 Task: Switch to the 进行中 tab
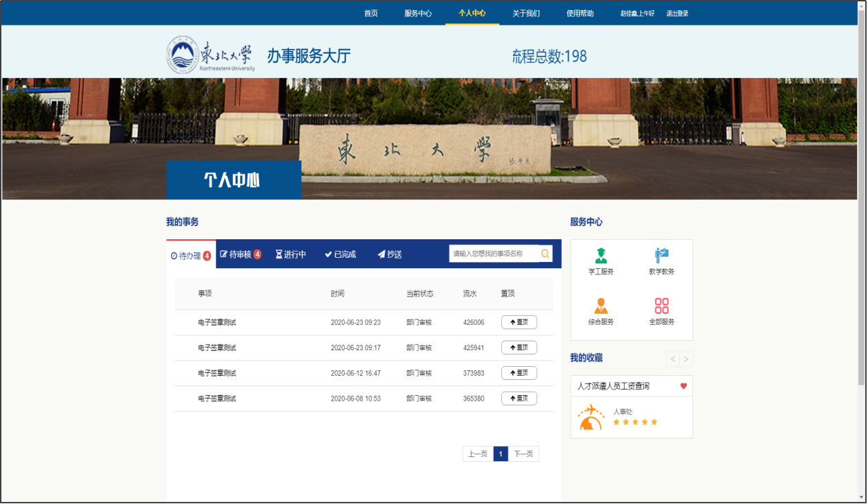(290, 254)
